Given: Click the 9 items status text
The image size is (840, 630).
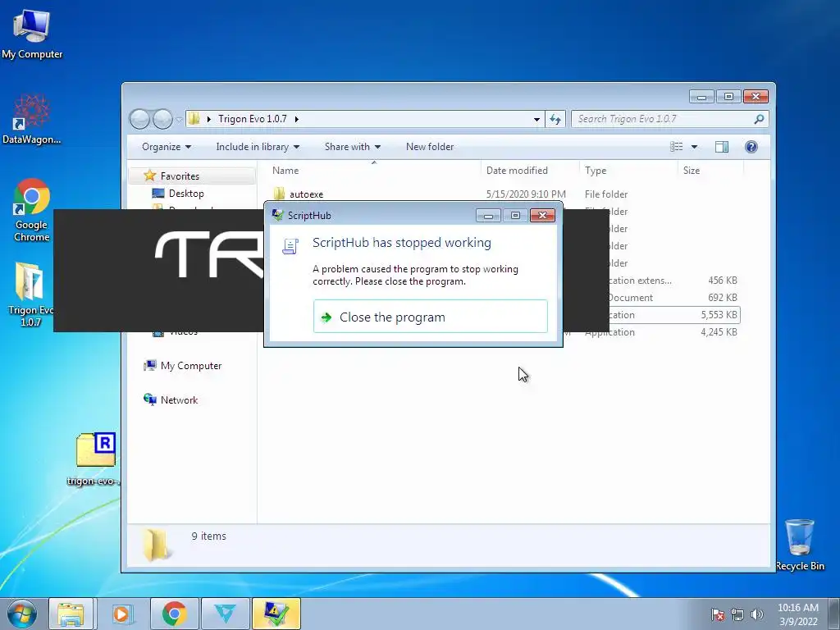Looking at the screenshot, I should (x=209, y=536).
